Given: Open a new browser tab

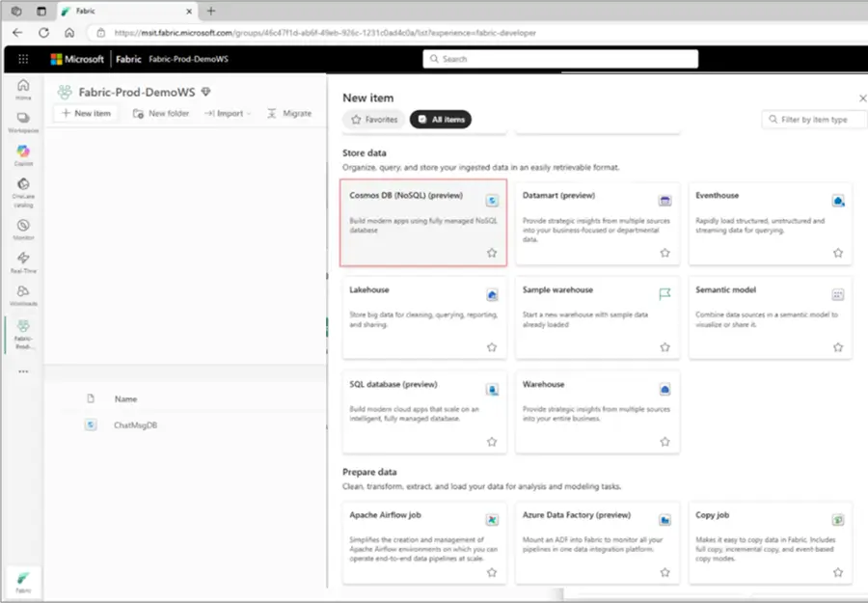Looking at the screenshot, I should pos(211,11).
